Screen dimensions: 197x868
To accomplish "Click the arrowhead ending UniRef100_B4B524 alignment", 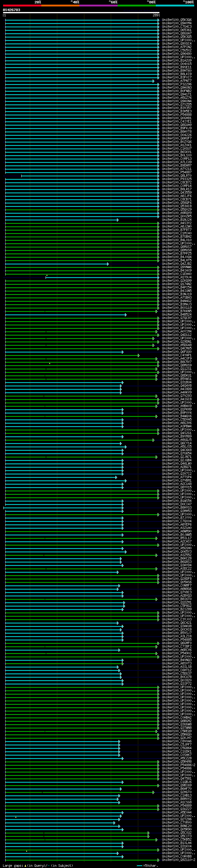I will tap(126, 314).
